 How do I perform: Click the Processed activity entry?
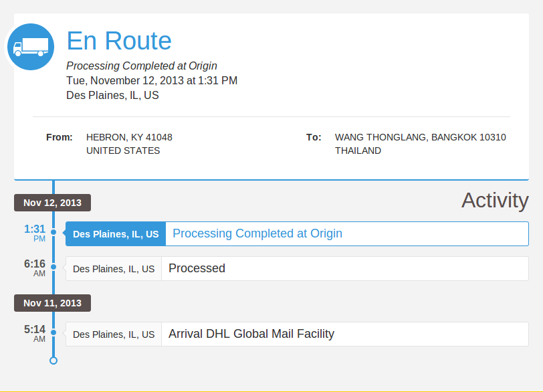click(x=197, y=268)
